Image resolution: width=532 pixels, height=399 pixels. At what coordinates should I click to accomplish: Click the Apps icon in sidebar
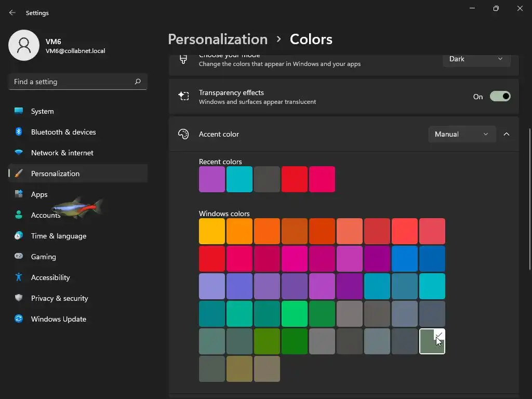point(19,194)
